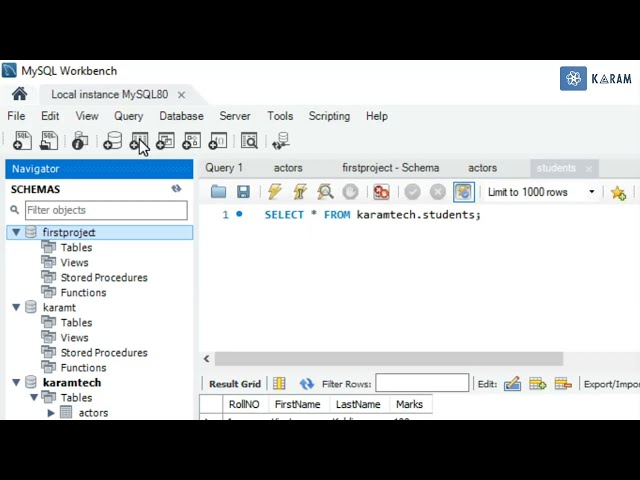Click the Filter objects search field
The width and height of the screenshot is (640, 480).
click(x=106, y=210)
